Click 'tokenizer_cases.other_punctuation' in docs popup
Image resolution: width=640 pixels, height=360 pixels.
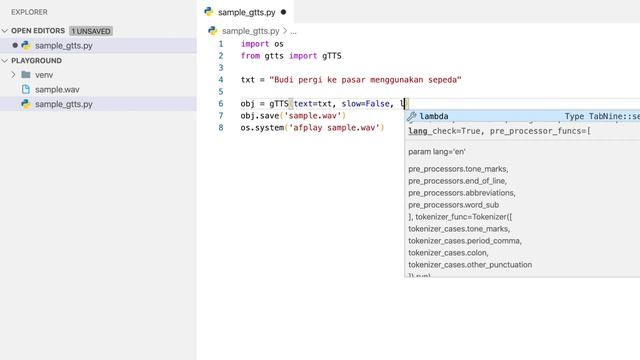pyautogui.click(x=470, y=264)
